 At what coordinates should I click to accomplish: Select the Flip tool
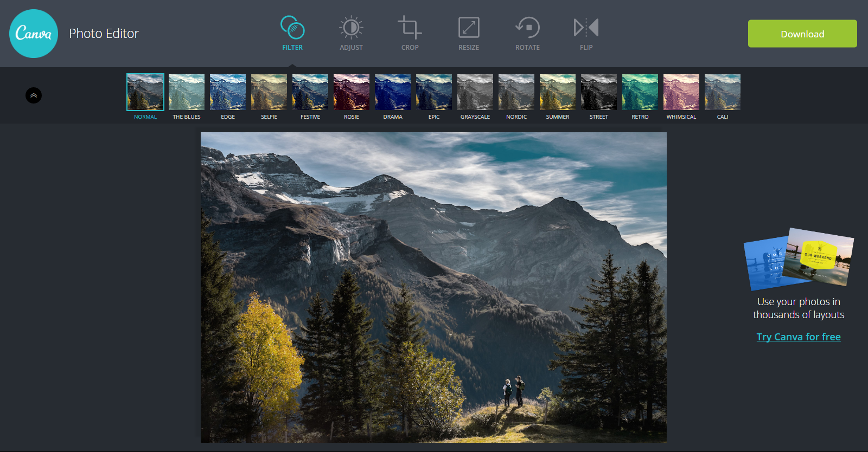(586, 34)
